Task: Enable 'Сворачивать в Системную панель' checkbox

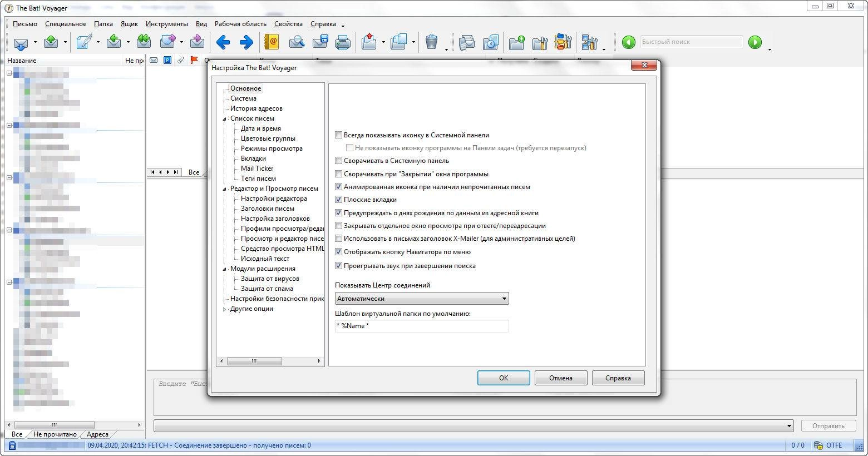Action: [x=338, y=161]
